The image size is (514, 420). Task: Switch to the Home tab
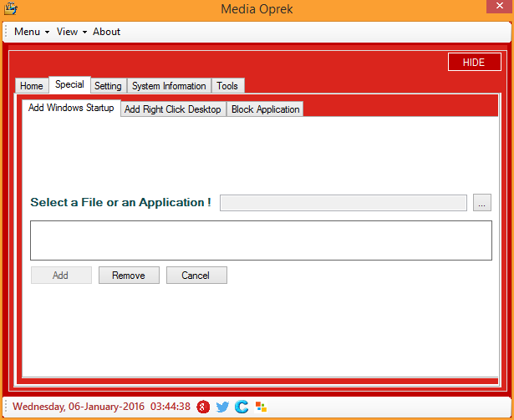pyautogui.click(x=32, y=86)
